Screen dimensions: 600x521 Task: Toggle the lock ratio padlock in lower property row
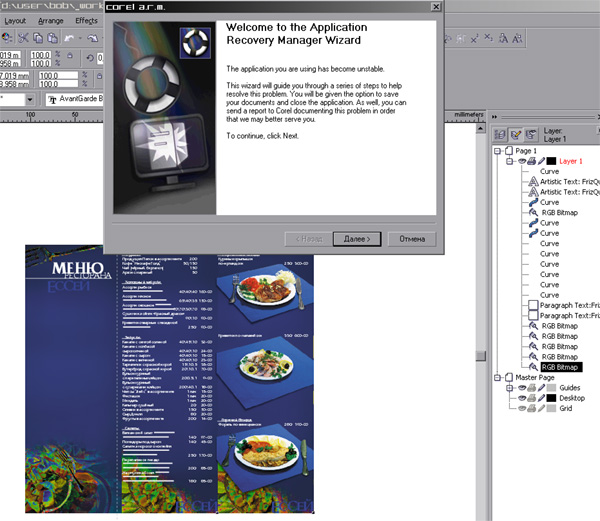coord(99,76)
